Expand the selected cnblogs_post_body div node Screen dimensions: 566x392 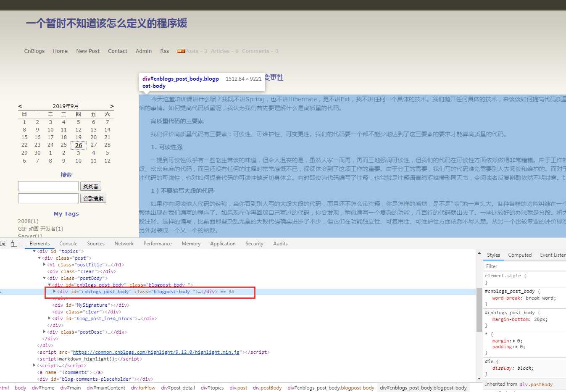click(55, 292)
